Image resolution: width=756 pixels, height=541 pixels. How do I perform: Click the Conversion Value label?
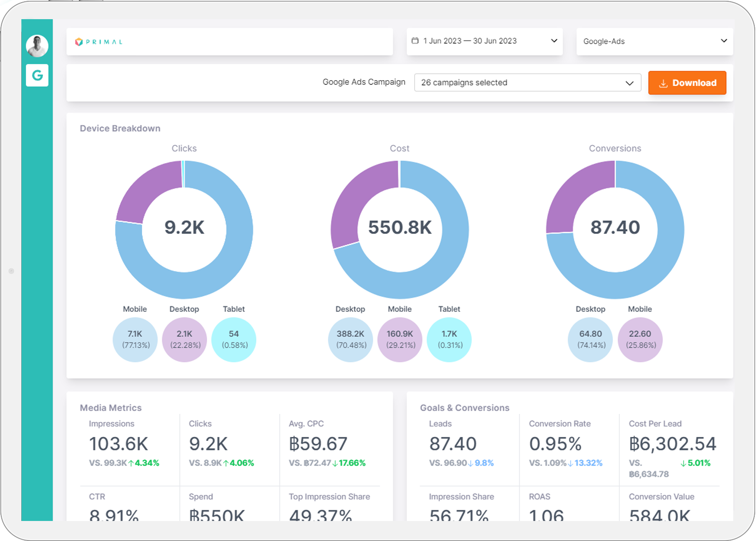pyautogui.click(x=661, y=497)
